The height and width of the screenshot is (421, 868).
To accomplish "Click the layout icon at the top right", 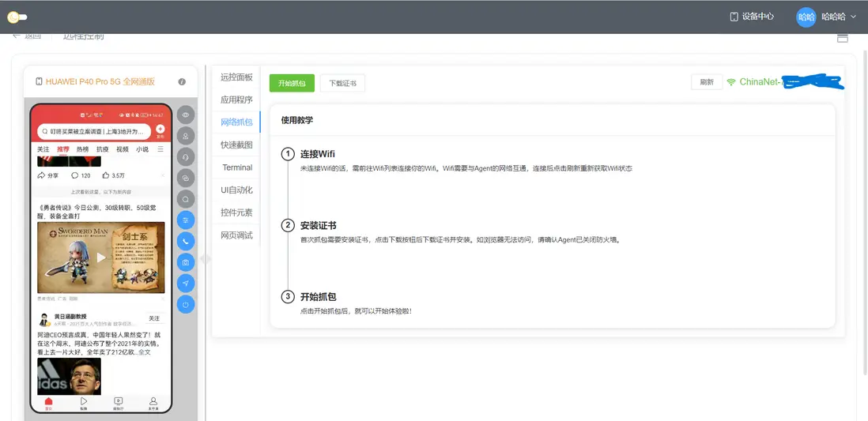I will [x=843, y=38].
